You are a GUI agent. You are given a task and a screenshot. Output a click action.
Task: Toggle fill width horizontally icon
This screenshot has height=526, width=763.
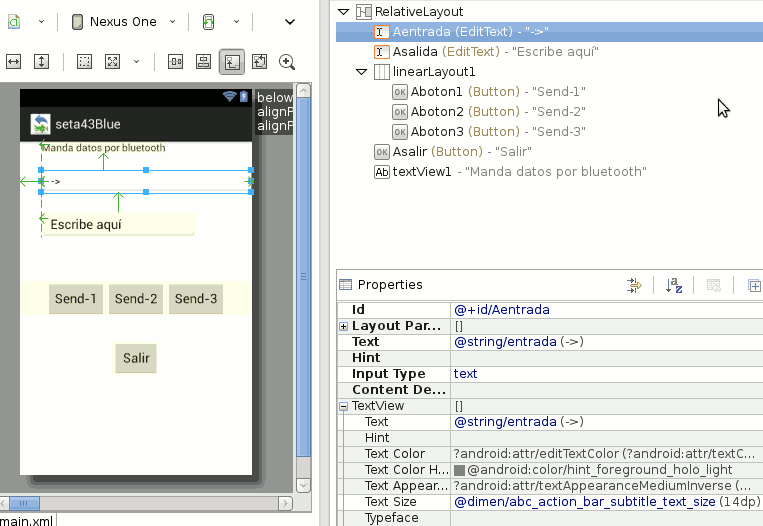click(x=13, y=62)
